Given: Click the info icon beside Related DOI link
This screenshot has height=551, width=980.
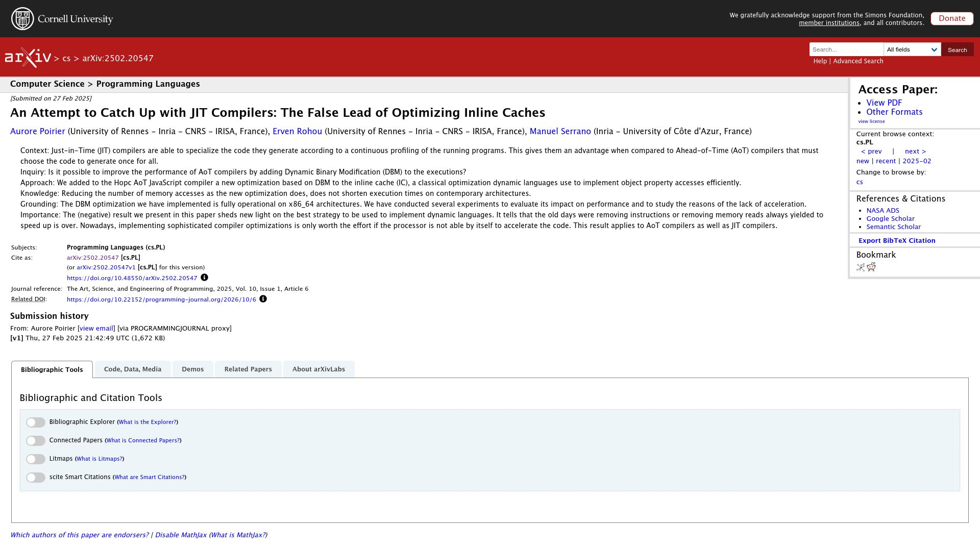Looking at the screenshot, I should point(263,299).
